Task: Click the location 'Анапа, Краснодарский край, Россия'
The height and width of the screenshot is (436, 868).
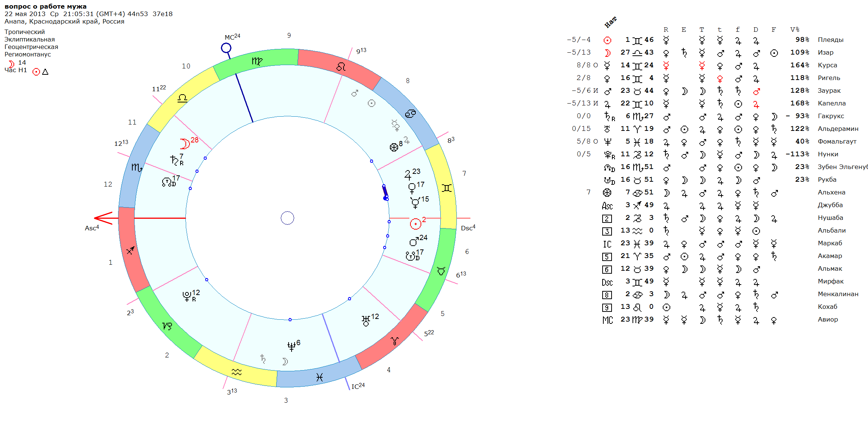Action: (64, 21)
